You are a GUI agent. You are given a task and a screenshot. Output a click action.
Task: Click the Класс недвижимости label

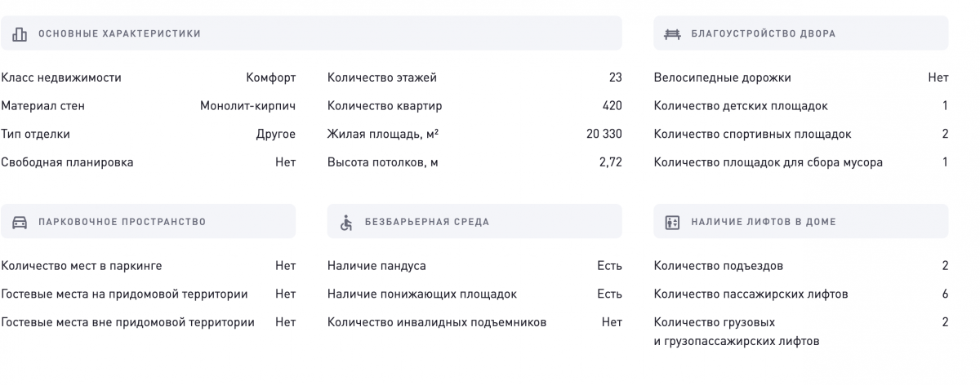pyautogui.click(x=61, y=77)
